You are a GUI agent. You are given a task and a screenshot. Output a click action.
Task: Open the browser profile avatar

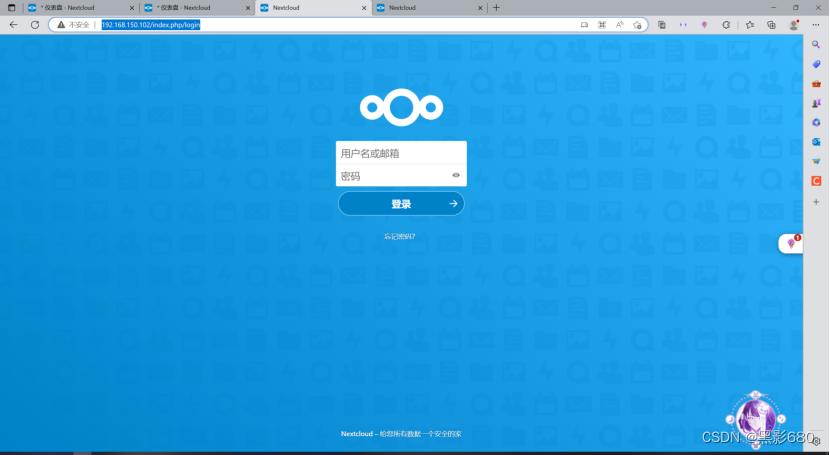coord(793,25)
